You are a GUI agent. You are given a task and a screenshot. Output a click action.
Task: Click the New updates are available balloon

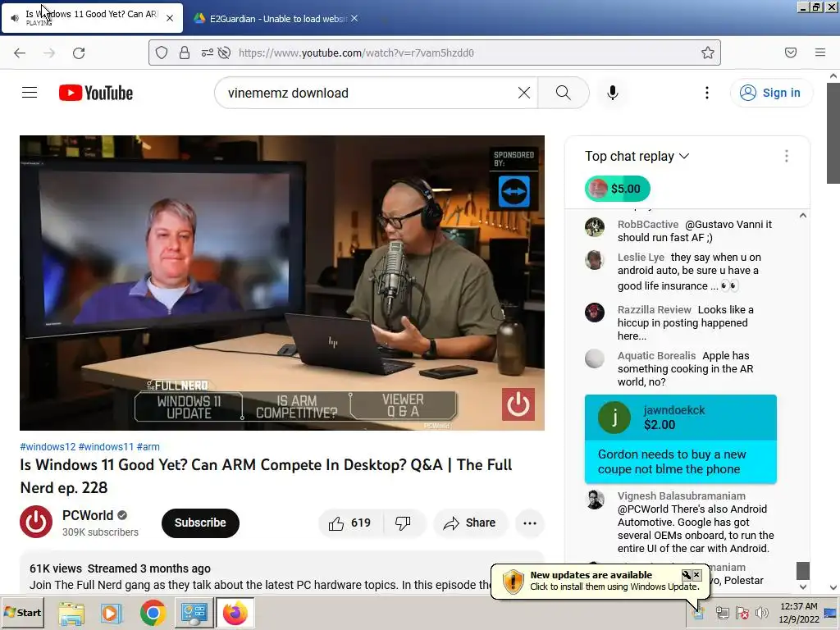600,581
